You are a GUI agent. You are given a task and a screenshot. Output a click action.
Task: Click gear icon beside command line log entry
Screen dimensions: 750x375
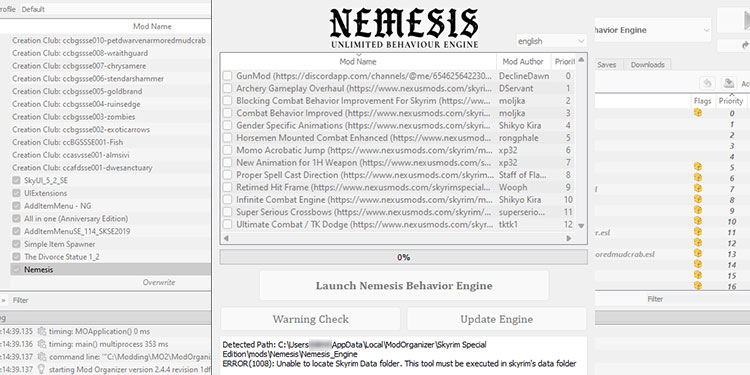click(x=42, y=357)
